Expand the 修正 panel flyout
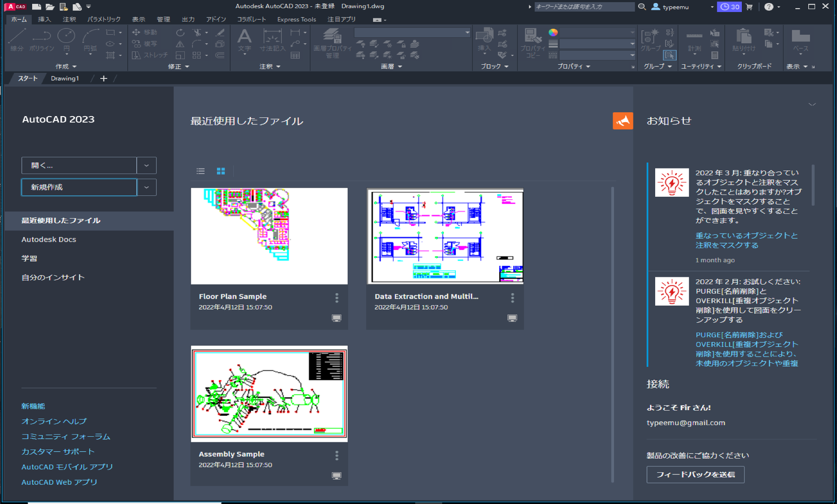The image size is (837, 504). (178, 66)
